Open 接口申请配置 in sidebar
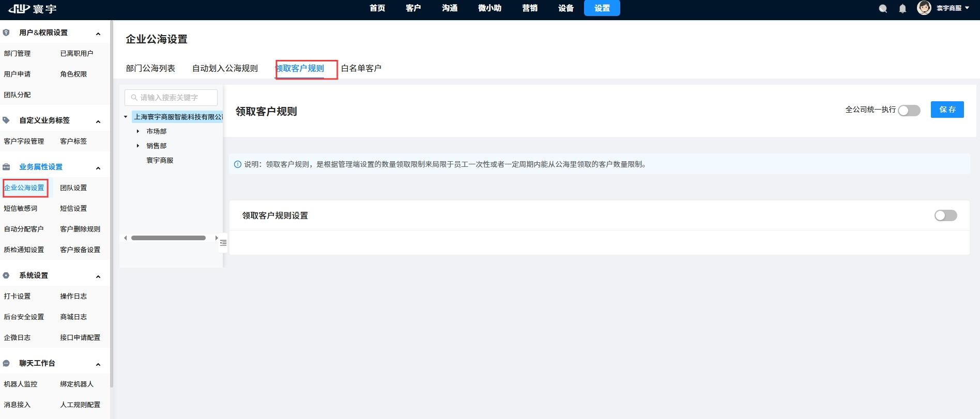 [80, 337]
